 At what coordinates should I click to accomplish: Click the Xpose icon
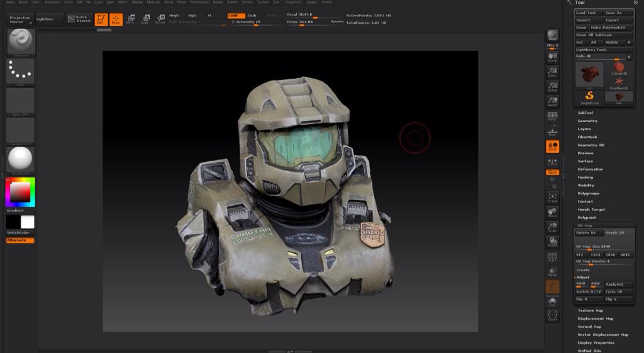[552, 316]
